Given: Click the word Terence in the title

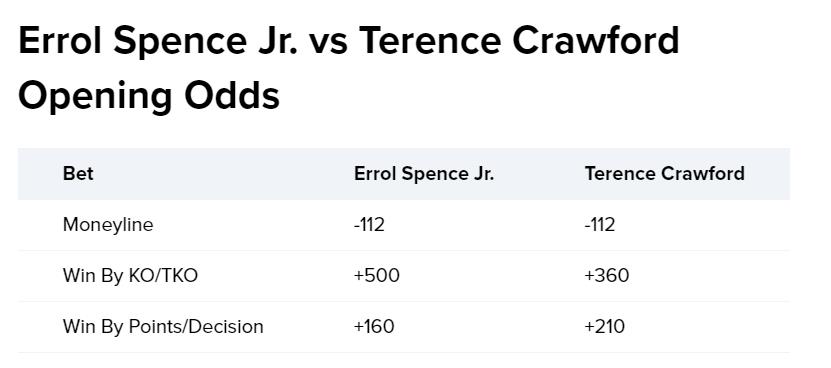Looking at the screenshot, I should tap(430, 41).
